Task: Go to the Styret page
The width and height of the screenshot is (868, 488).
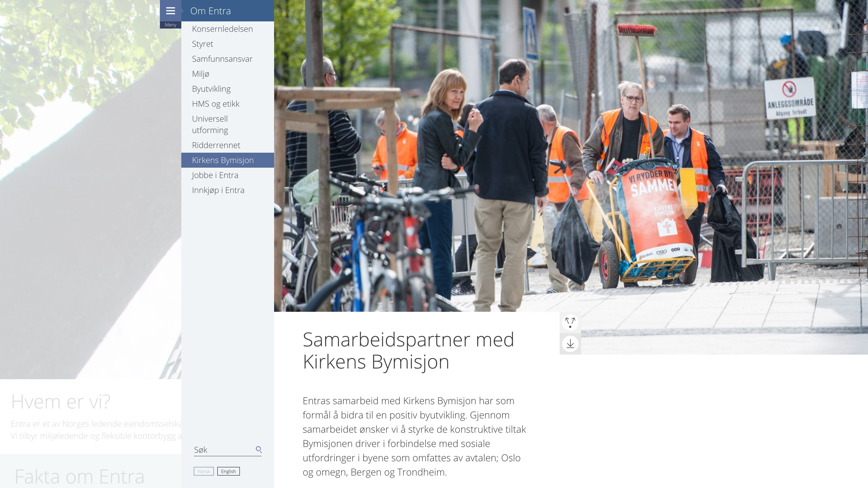Action: [x=228, y=44]
